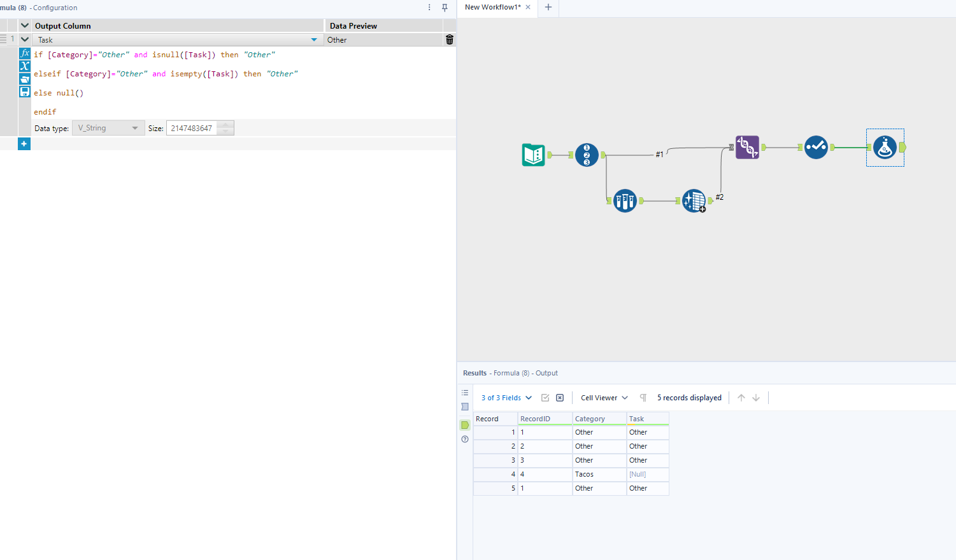Delete the Task expression with the trash icon
The image size is (956, 560).
pyautogui.click(x=449, y=39)
